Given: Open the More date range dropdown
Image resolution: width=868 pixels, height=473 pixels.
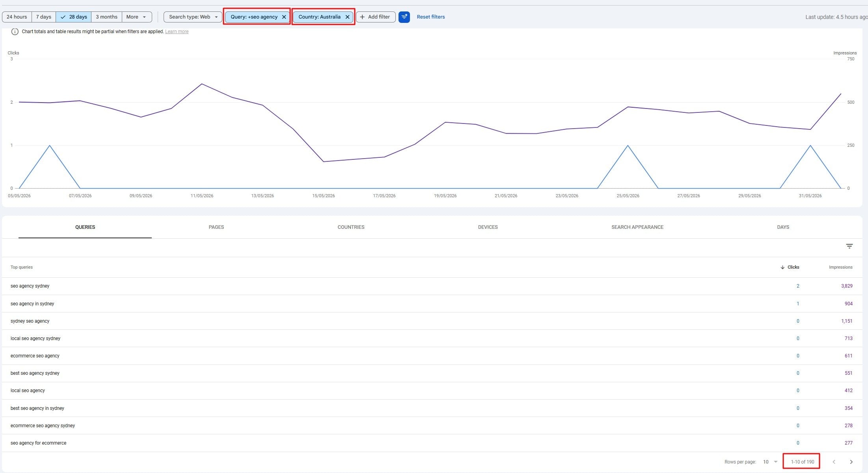Looking at the screenshot, I should point(137,17).
